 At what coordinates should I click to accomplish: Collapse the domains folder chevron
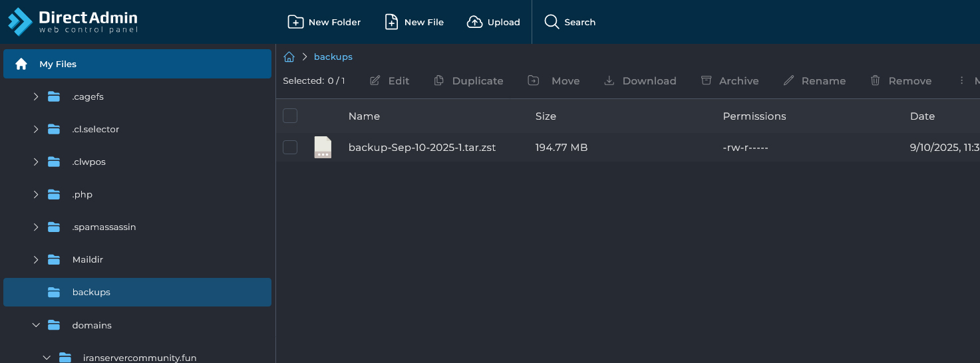pos(36,325)
